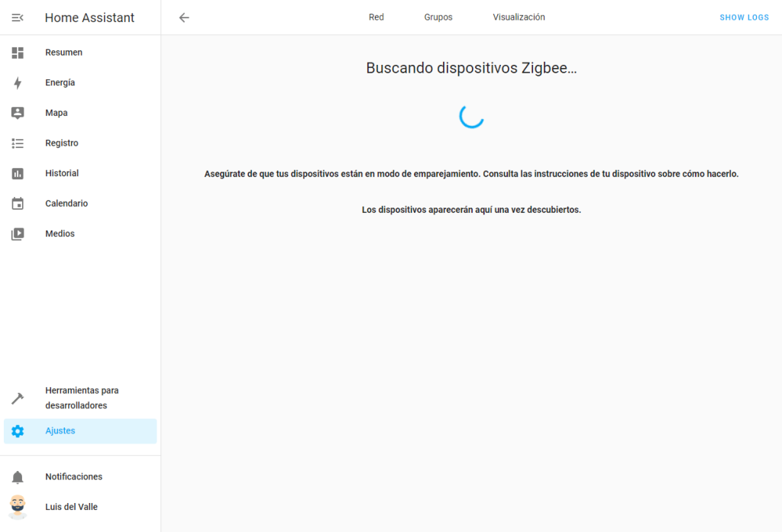The width and height of the screenshot is (782, 532).
Task: Switch to the Red tab
Action: pyautogui.click(x=376, y=18)
